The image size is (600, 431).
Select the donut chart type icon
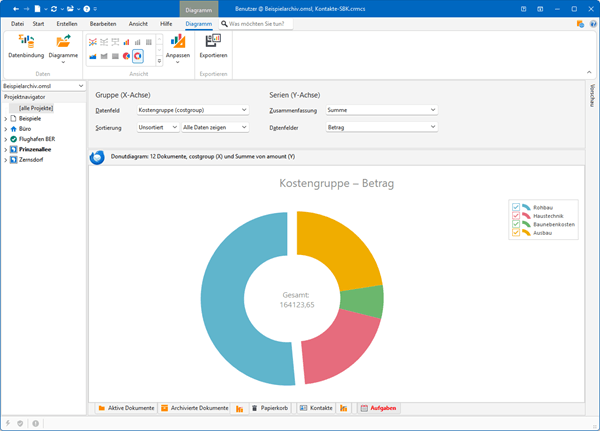click(138, 56)
